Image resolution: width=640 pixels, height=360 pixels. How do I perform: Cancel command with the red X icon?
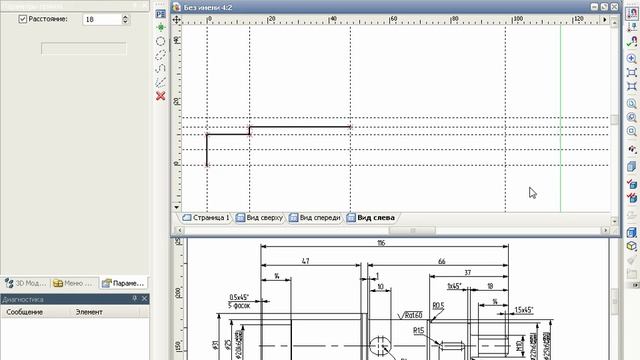[x=161, y=96]
